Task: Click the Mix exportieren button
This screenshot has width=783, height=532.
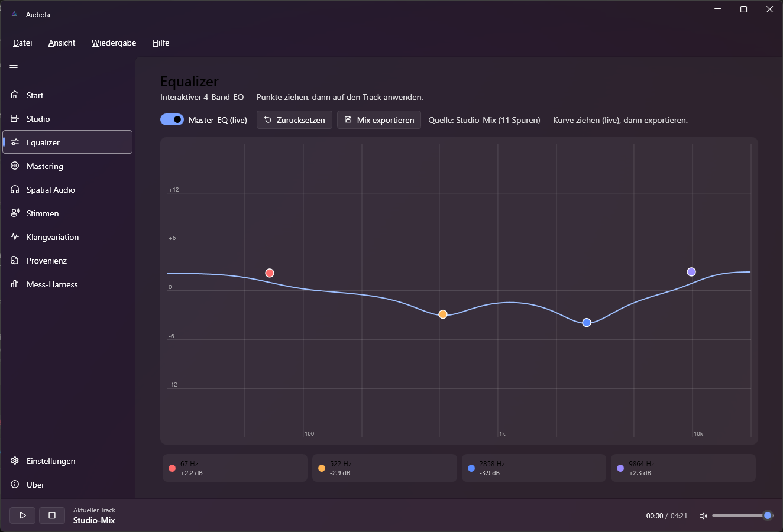Action: tap(379, 120)
